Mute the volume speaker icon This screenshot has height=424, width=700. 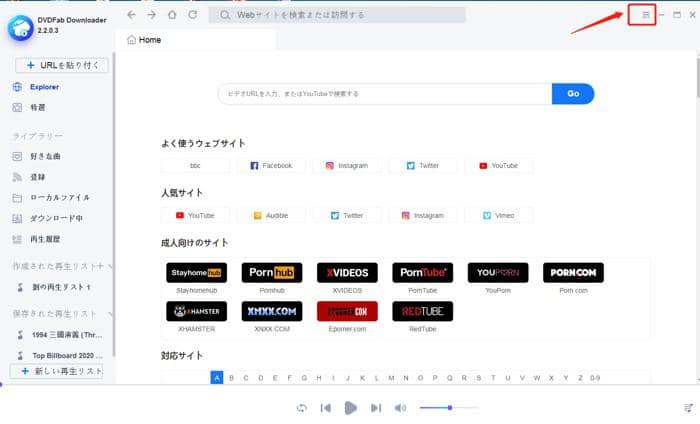pyautogui.click(x=400, y=408)
